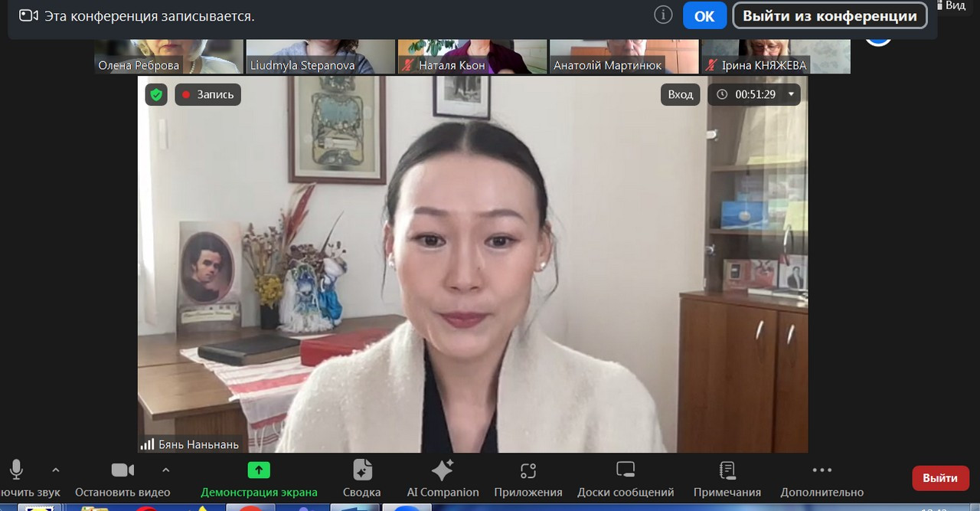Viewport: 980px width, 511px height.
Task: Click the recording camera icon in banner
Action: tap(29, 15)
